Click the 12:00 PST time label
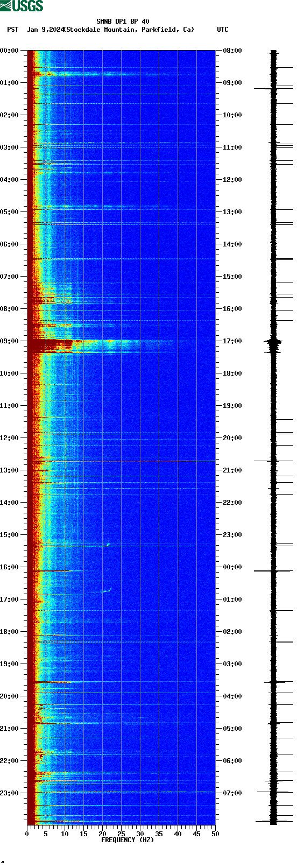 tap(9, 438)
